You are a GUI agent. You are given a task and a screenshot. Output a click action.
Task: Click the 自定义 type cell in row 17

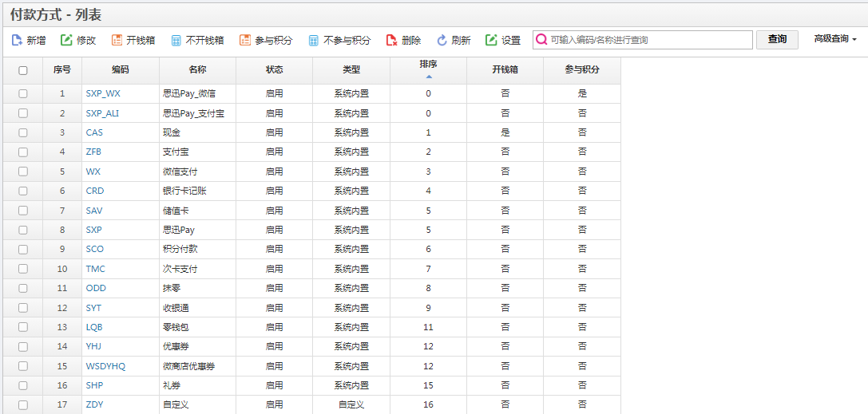pos(351,404)
